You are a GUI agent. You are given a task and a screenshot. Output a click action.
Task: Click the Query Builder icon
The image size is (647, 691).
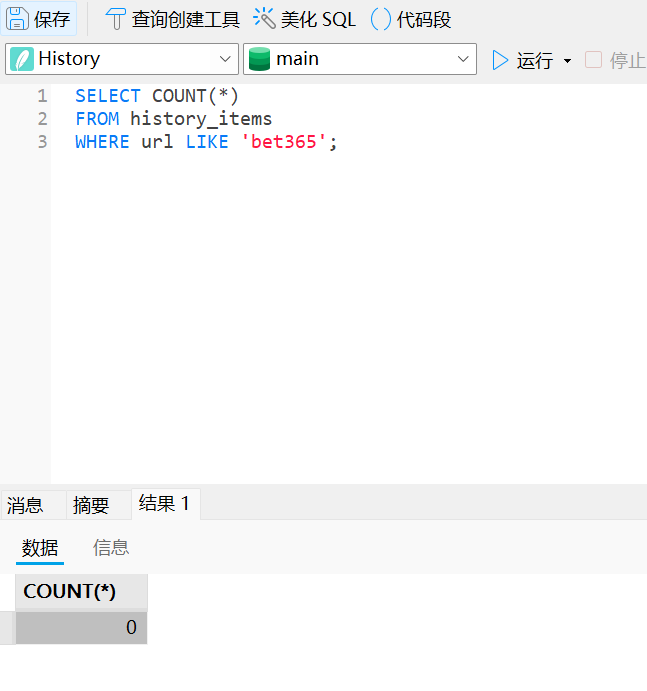click(116, 19)
